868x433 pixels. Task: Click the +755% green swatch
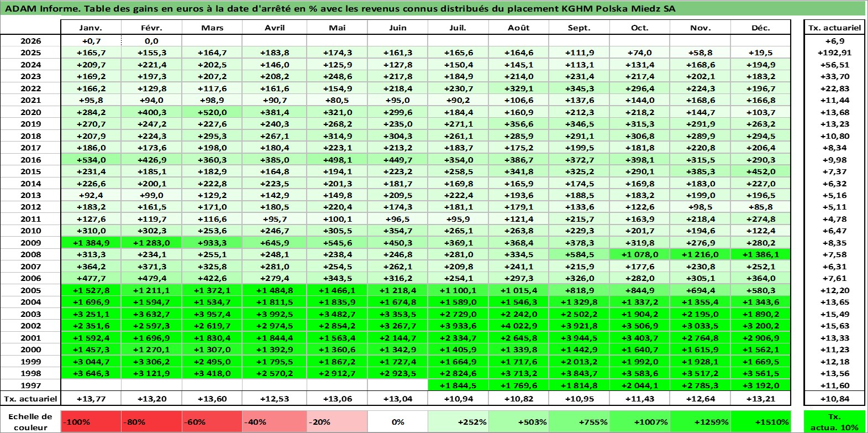point(579,421)
